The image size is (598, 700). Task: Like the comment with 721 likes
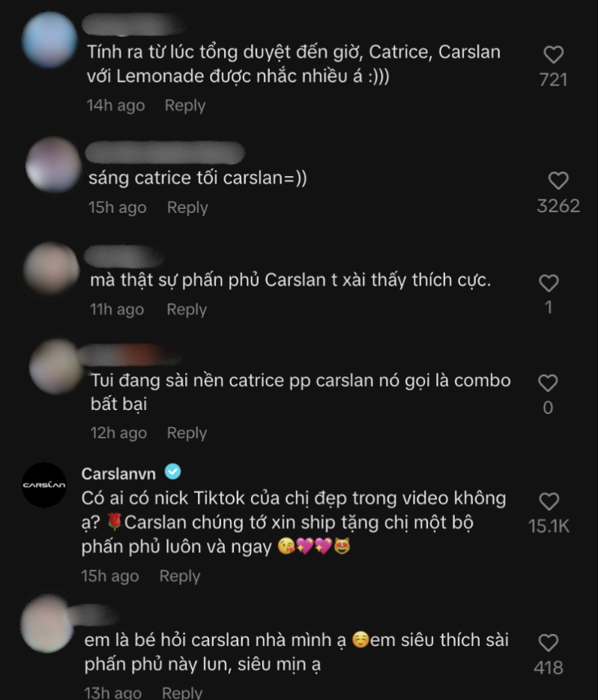coord(553,55)
